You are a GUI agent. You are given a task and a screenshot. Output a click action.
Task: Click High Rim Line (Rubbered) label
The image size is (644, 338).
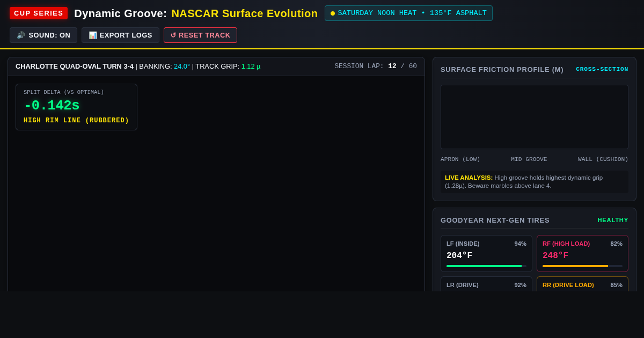[x=76, y=121]
